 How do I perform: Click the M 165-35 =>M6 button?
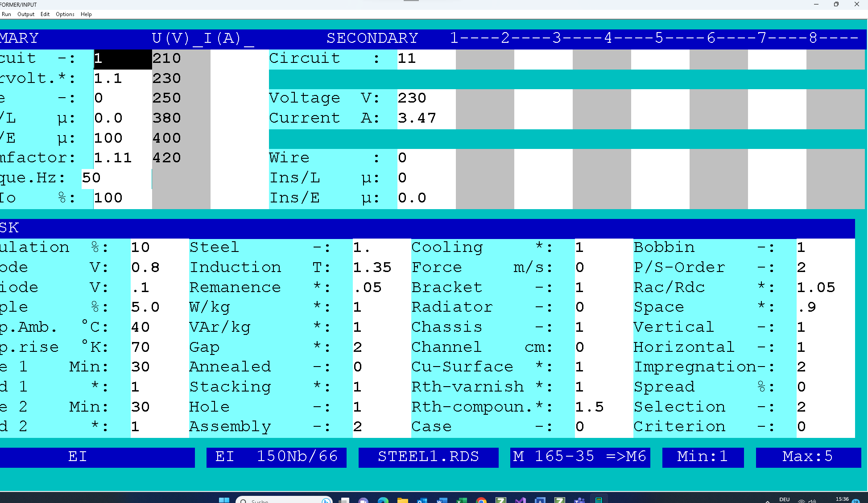point(580,457)
